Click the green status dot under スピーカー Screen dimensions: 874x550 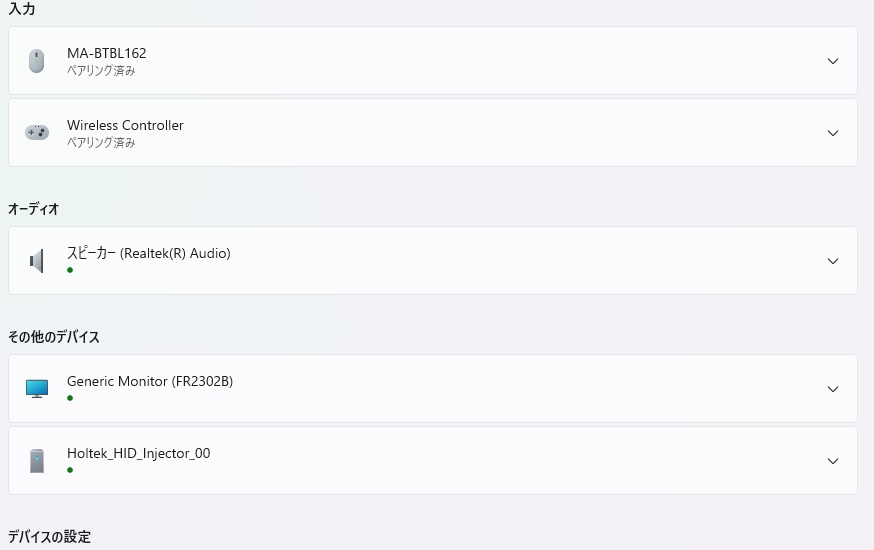(x=70, y=270)
